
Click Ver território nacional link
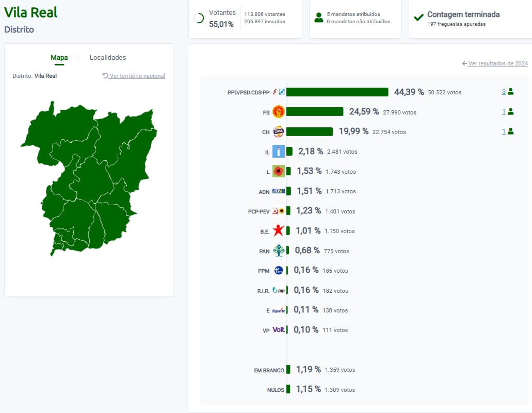point(134,76)
